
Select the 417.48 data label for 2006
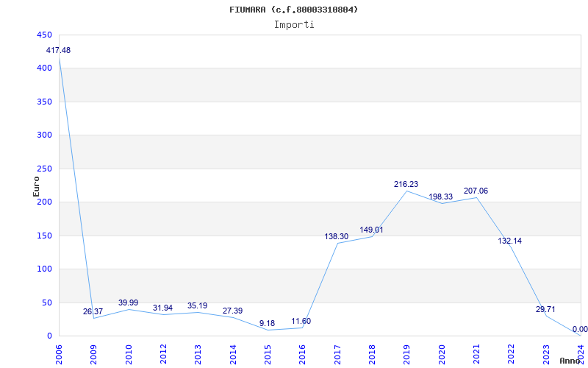58,50
